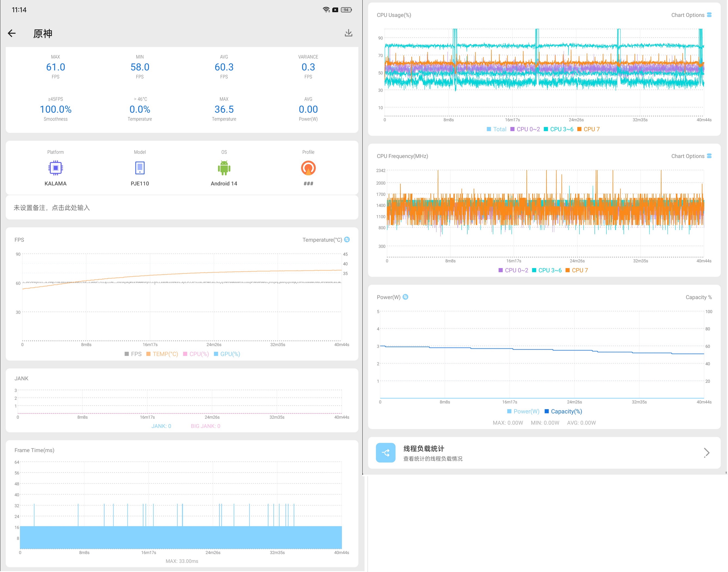
Task: Tap the battery indicator showing 94
Action: pos(346,10)
